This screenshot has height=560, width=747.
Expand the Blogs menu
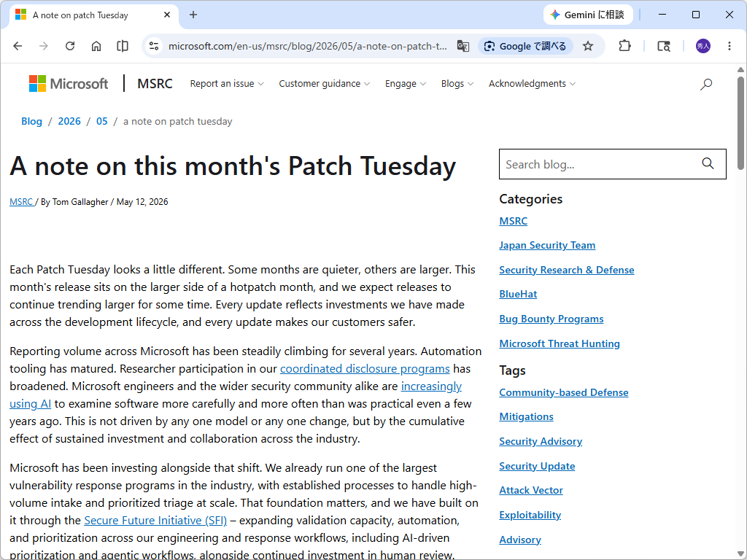point(457,84)
